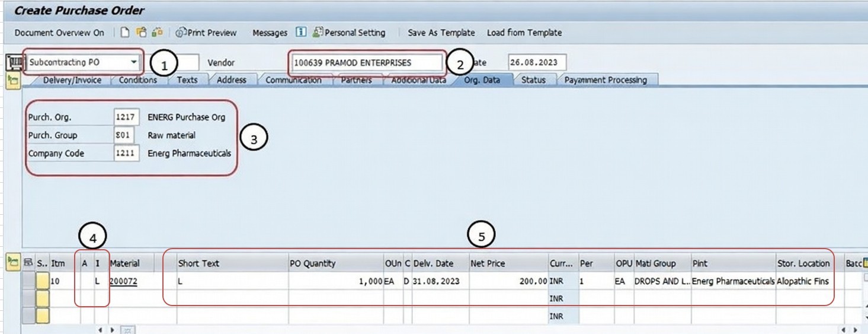Collapse the header section using the yellow icon

[x=12, y=82]
